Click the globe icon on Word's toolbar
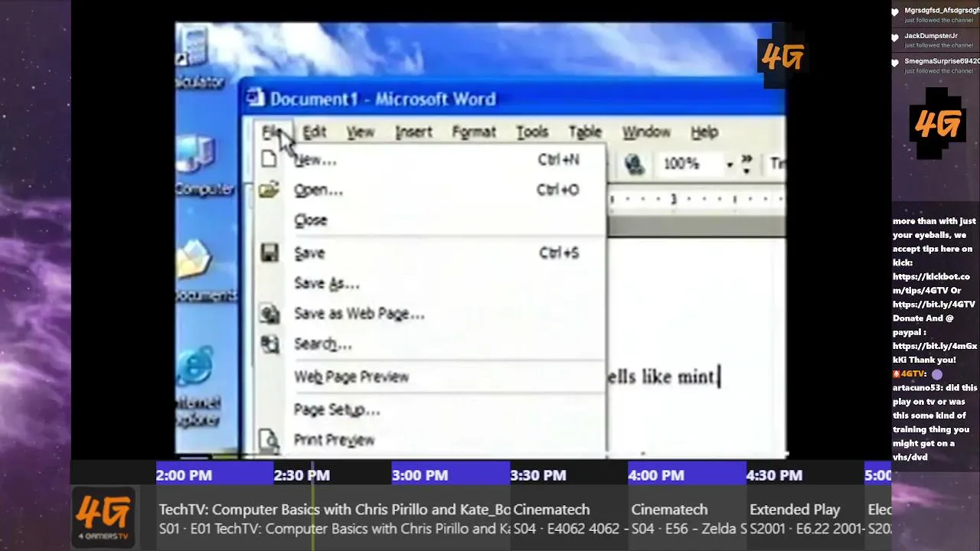The height and width of the screenshot is (551, 980). coord(633,164)
